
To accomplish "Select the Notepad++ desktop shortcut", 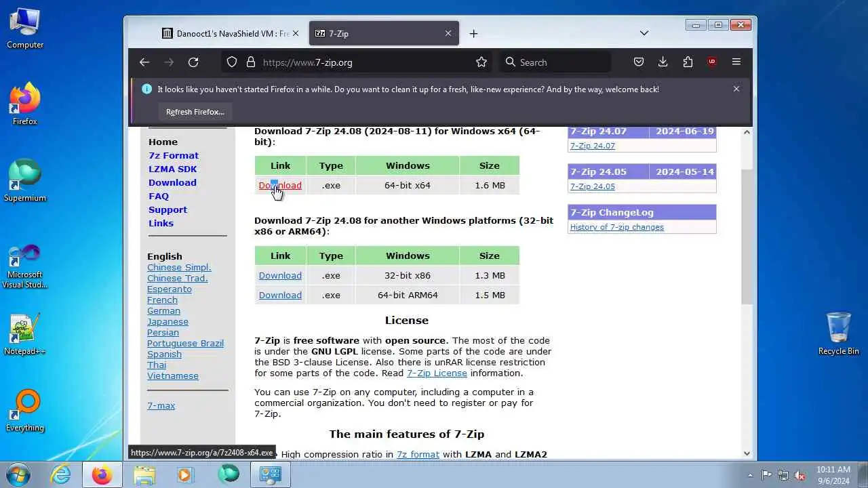I will pyautogui.click(x=25, y=334).
